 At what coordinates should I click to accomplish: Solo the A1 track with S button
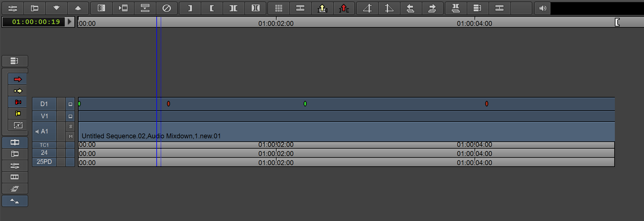coord(70,126)
